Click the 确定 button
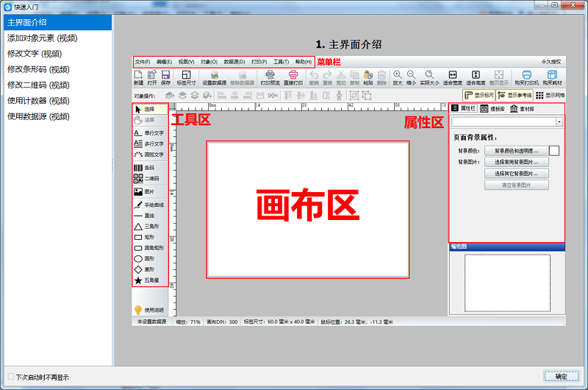Image resolution: width=588 pixels, height=390 pixels. 562,377
